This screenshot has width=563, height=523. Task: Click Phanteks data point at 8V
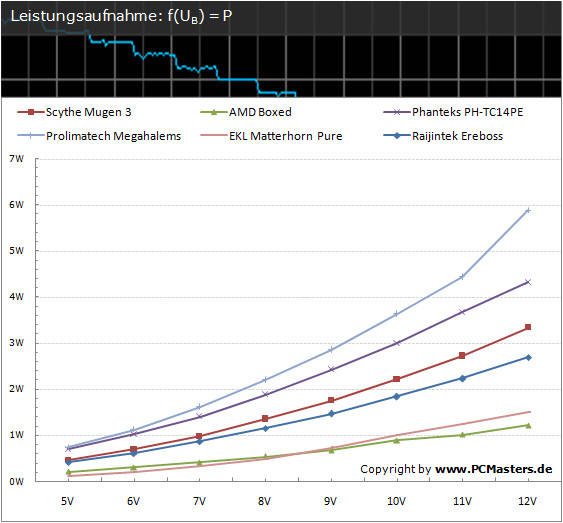[265, 394]
